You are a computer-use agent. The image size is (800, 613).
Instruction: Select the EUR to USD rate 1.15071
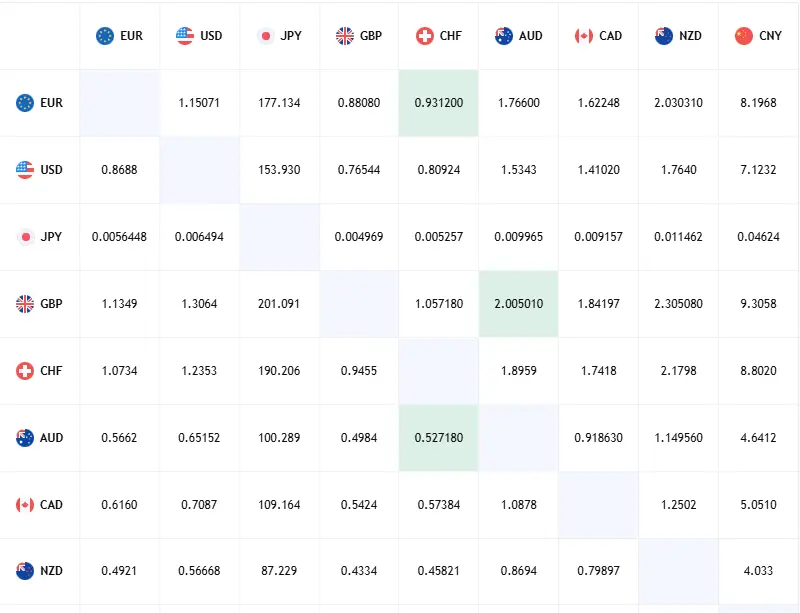[199, 103]
